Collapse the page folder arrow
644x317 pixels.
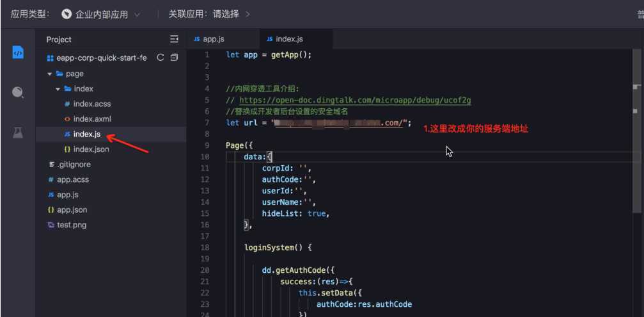[x=50, y=74]
